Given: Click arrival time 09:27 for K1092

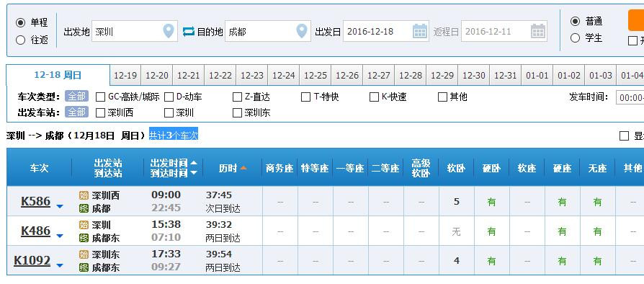Looking at the screenshot, I should click(166, 267).
